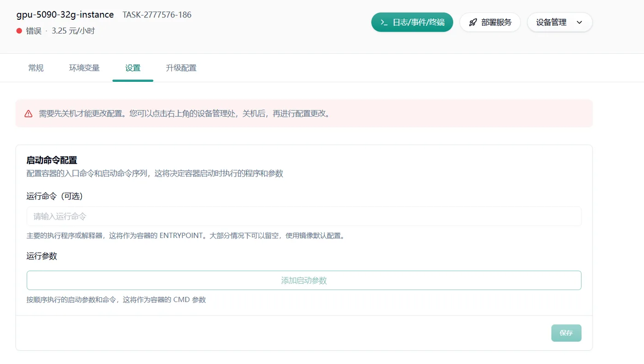
Task: Open the 日志/事件/终端 terminal button
Action: click(412, 22)
